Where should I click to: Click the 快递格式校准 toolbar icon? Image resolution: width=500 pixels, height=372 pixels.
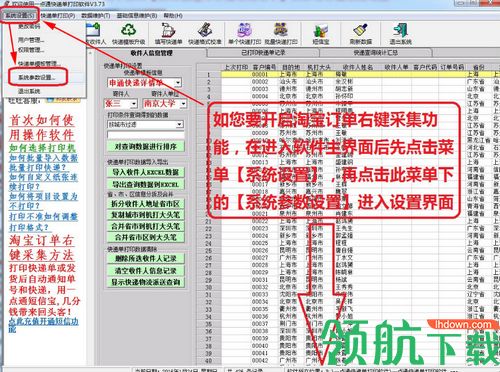click(205, 30)
